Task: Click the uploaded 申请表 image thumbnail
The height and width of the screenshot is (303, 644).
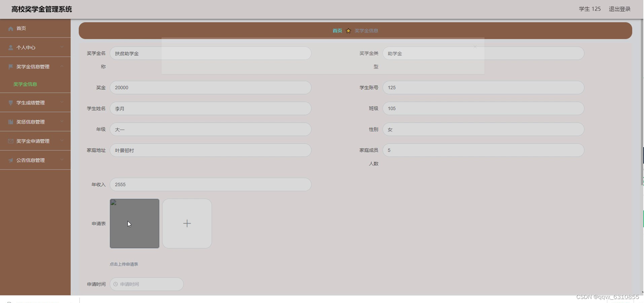Action: [135, 224]
